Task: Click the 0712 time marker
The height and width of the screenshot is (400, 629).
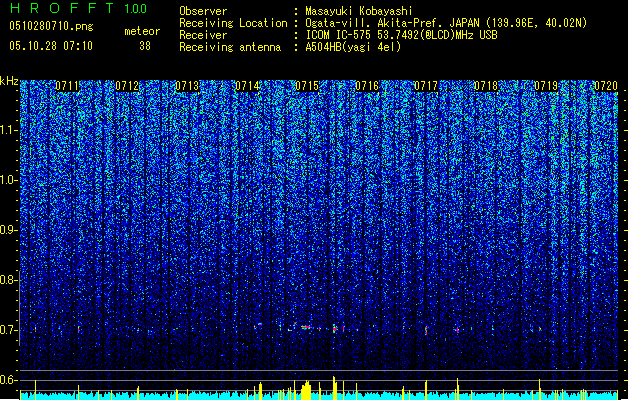Action: tap(127, 86)
